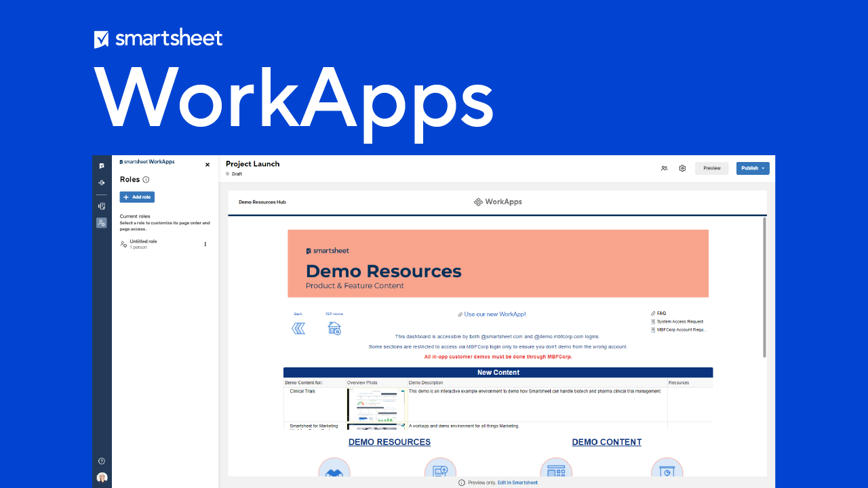Click the PEP Home house icon
868x488 pixels.
(334, 329)
